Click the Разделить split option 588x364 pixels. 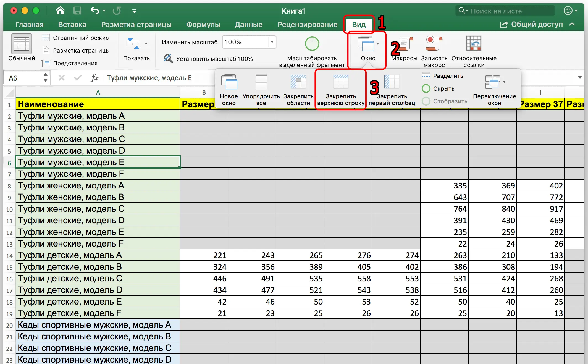point(442,76)
